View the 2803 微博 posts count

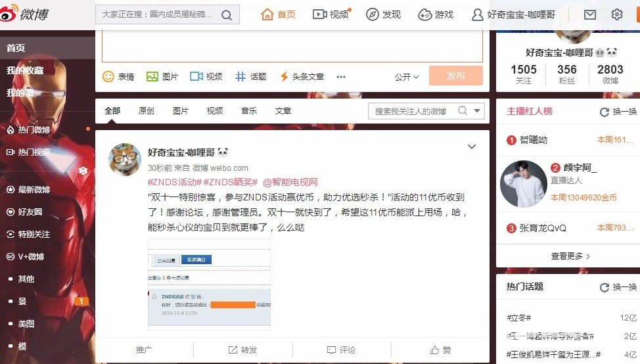point(610,74)
